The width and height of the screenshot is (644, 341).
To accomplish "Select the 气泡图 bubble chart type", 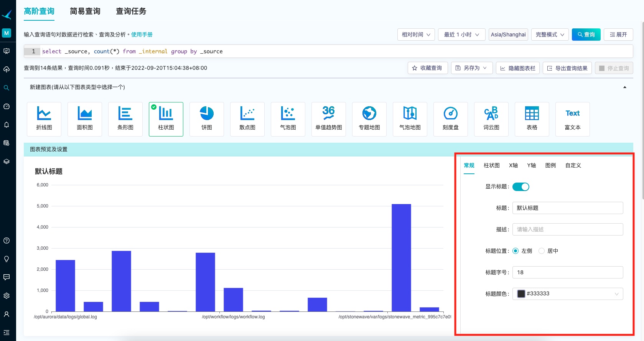I will [288, 119].
